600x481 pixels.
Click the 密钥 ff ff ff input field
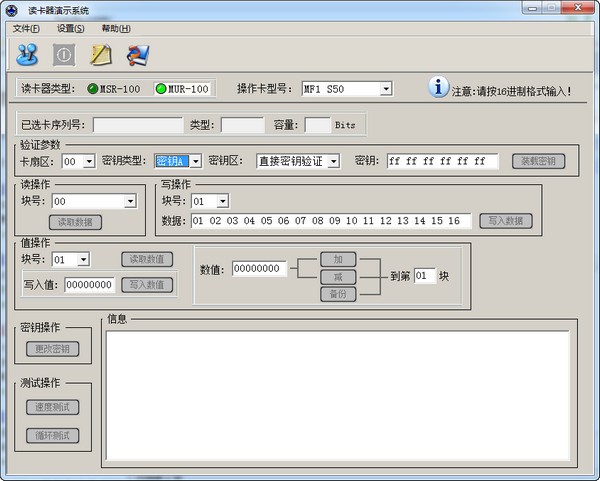tap(442, 161)
